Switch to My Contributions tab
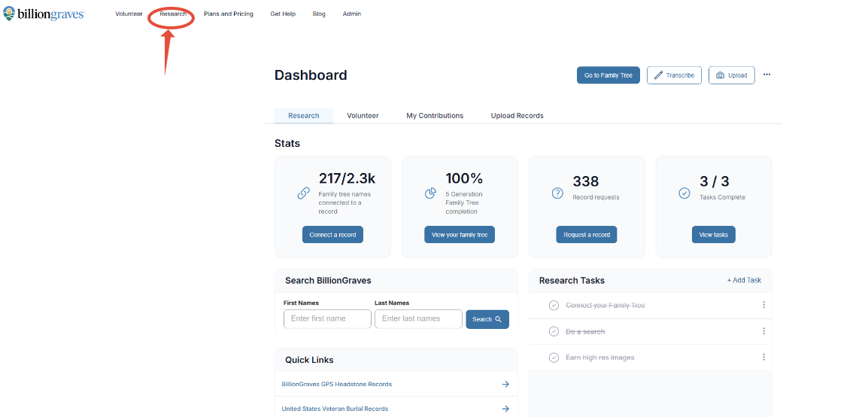This screenshot has height=417, width=868. tap(435, 116)
